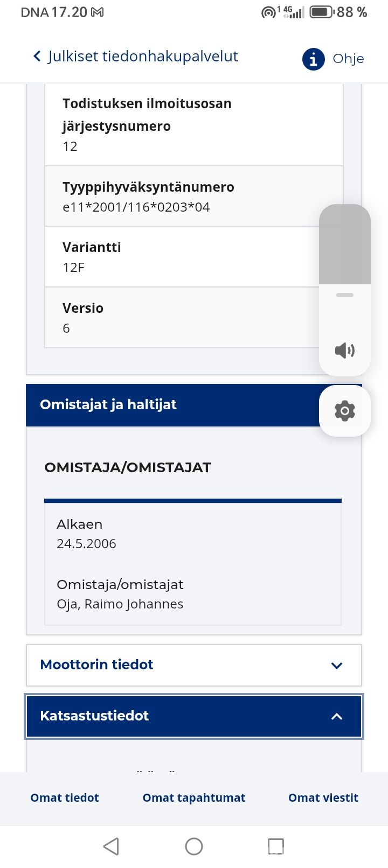388x868 pixels.
Task: Go to Omat viestit
Action: coord(323,798)
